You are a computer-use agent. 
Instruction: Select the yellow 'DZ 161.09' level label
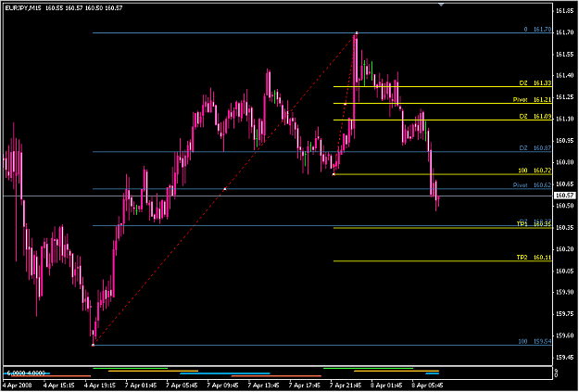click(535, 117)
